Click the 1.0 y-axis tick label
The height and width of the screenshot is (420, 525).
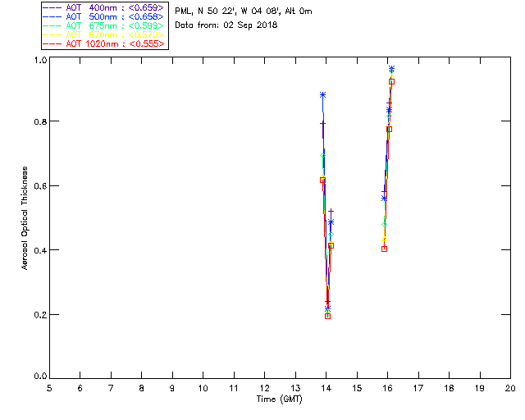coord(40,60)
